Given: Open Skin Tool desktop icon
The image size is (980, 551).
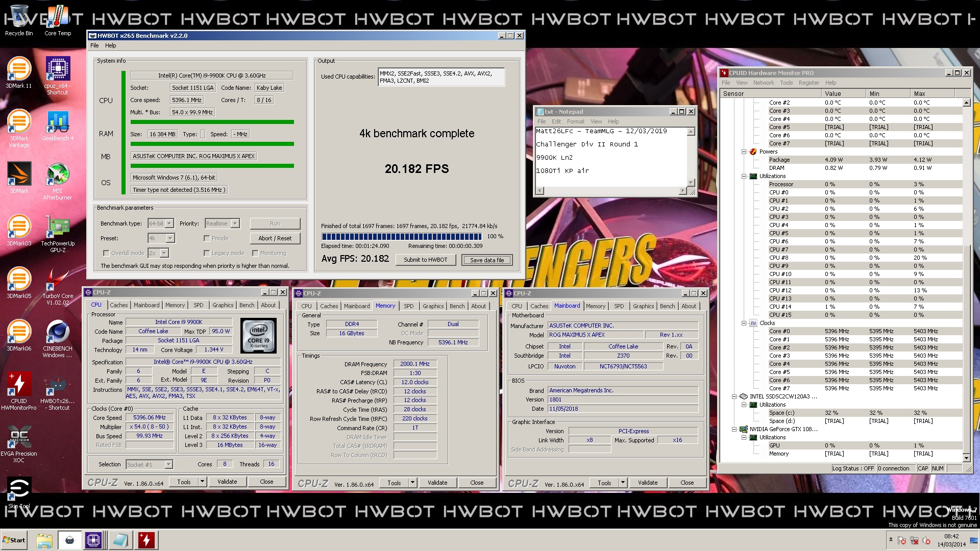Looking at the screenshot, I should tap(19, 493).
